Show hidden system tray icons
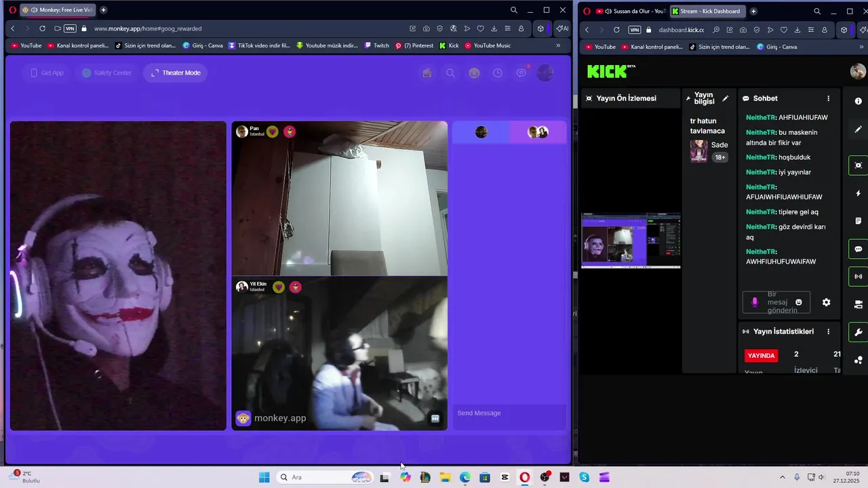The width and height of the screenshot is (868, 488). (782, 477)
